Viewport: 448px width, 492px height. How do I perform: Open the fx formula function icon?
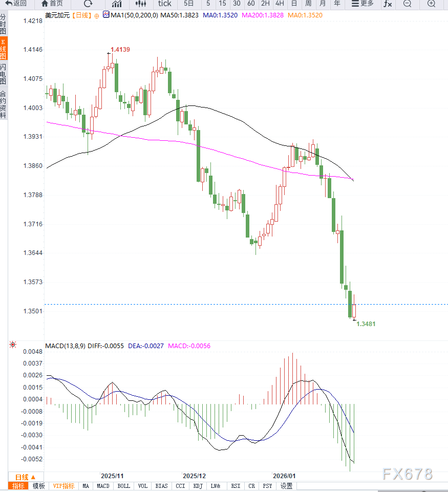pyautogui.click(x=388, y=4)
